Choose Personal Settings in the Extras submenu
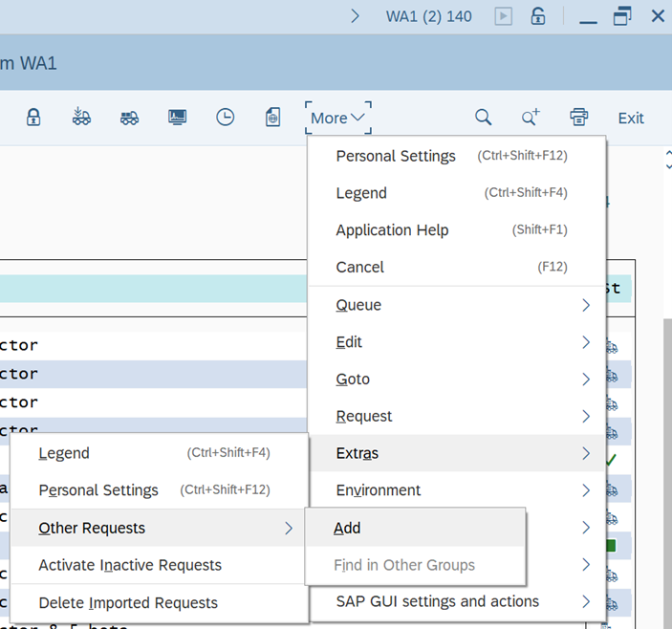 coord(160,490)
